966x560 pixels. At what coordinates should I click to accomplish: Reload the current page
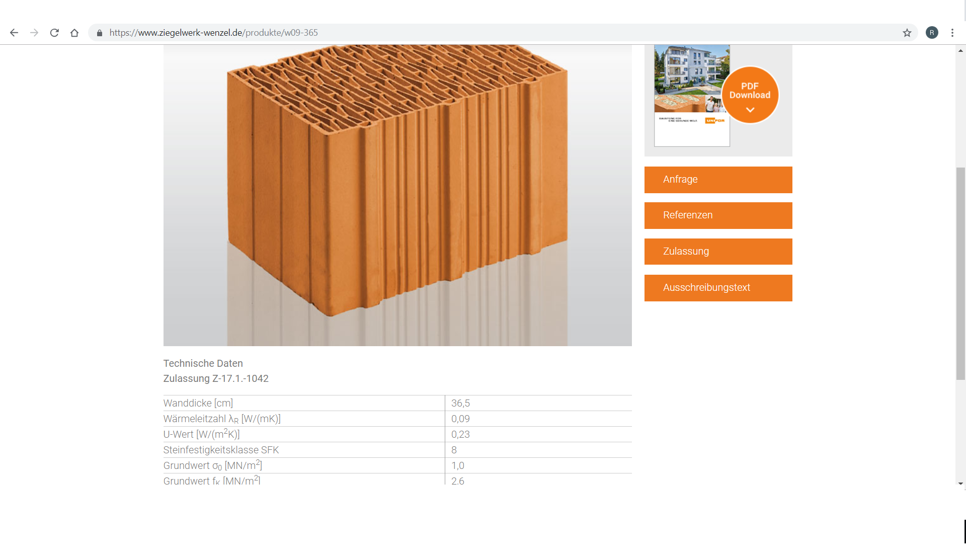tap(54, 33)
